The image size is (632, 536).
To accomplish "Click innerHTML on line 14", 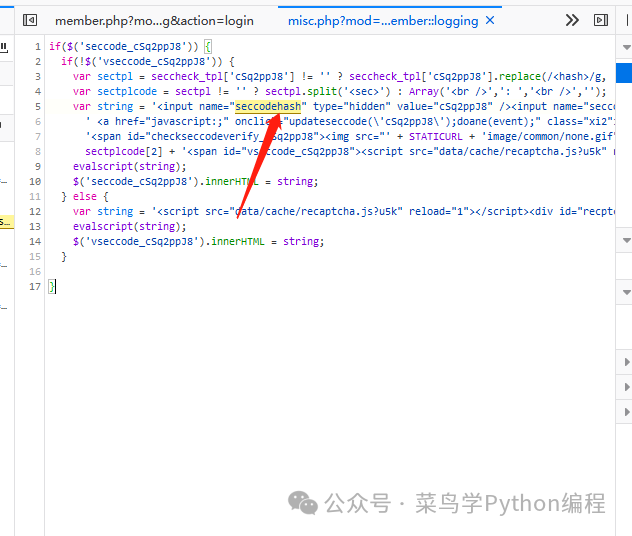I will pos(238,241).
